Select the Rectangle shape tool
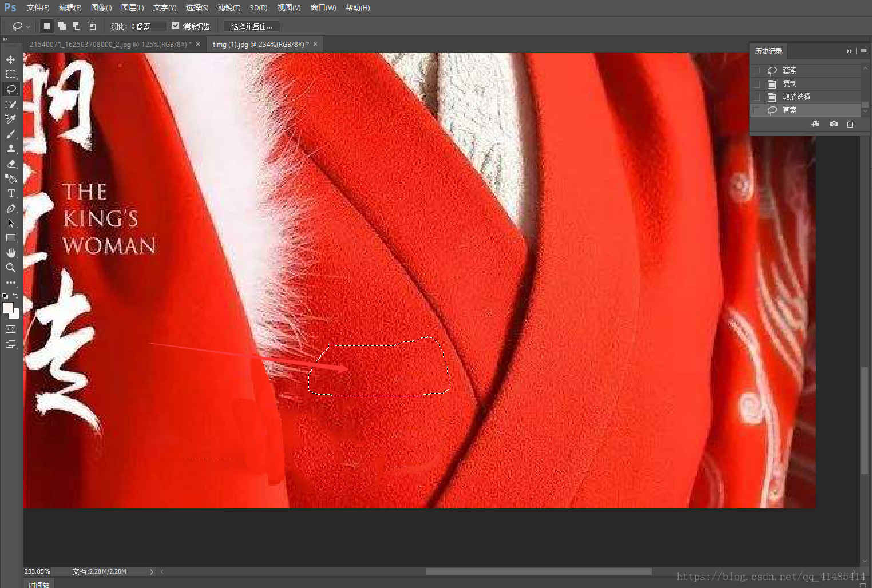872x588 pixels. pos(11,238)
